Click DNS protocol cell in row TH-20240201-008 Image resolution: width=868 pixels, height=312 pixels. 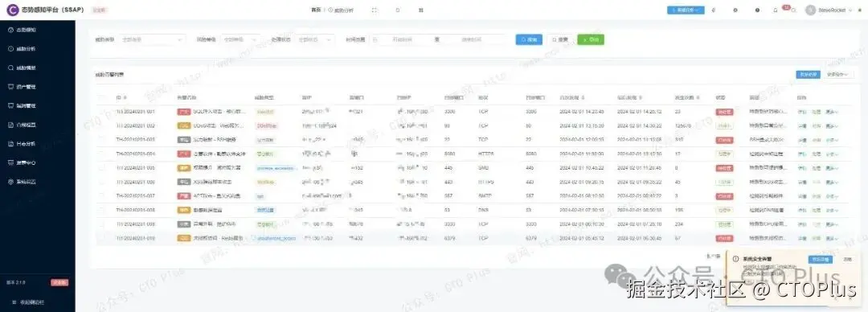(x=482, y=210)
